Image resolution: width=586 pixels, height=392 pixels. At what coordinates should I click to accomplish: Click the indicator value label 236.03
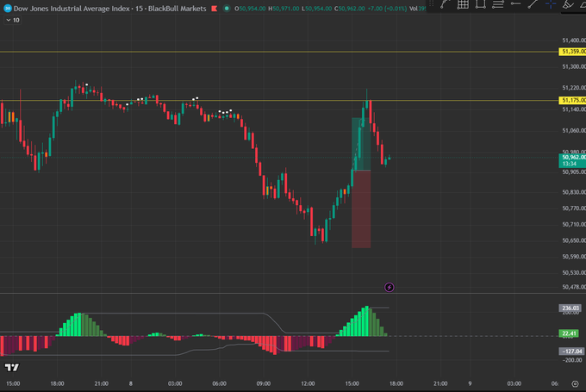tap(570, 308)
